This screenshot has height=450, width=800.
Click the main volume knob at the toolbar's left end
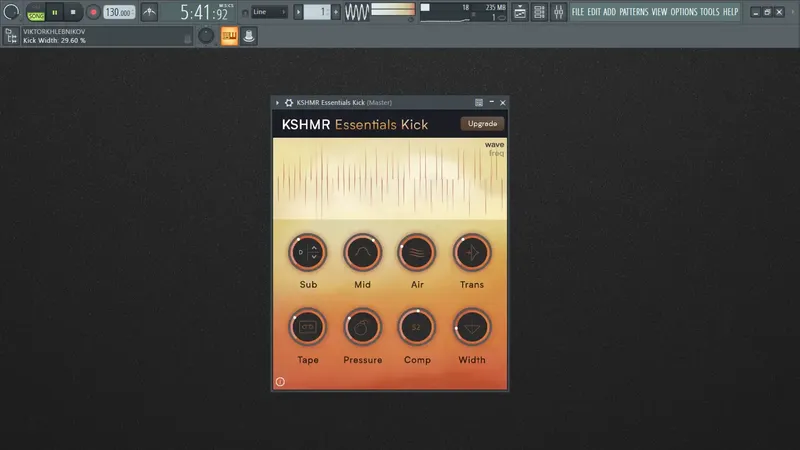point(11,11)
